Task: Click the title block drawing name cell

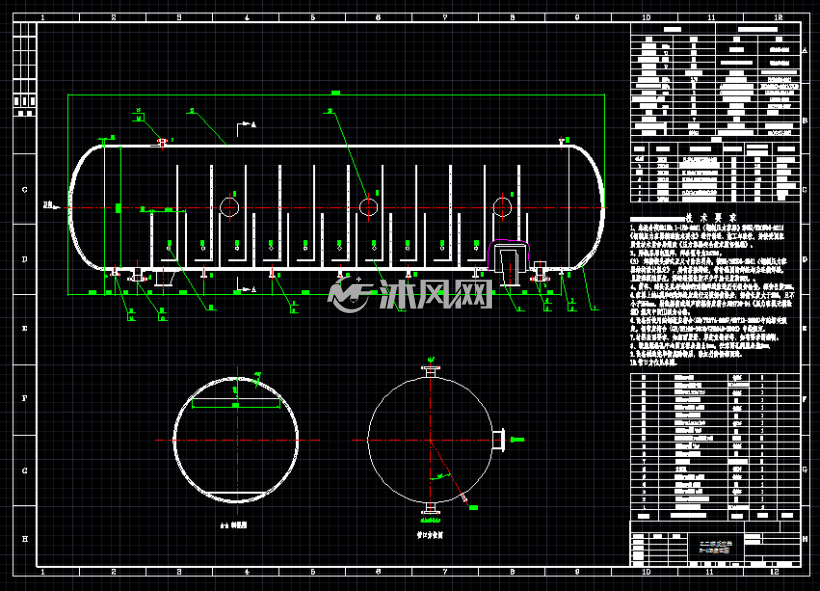Action: tap(715, 547)
